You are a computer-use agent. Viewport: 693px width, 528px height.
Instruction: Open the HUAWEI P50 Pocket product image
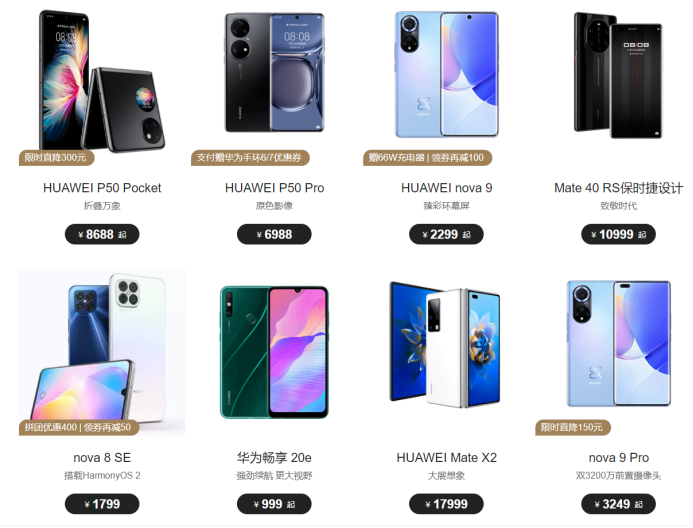102,82
